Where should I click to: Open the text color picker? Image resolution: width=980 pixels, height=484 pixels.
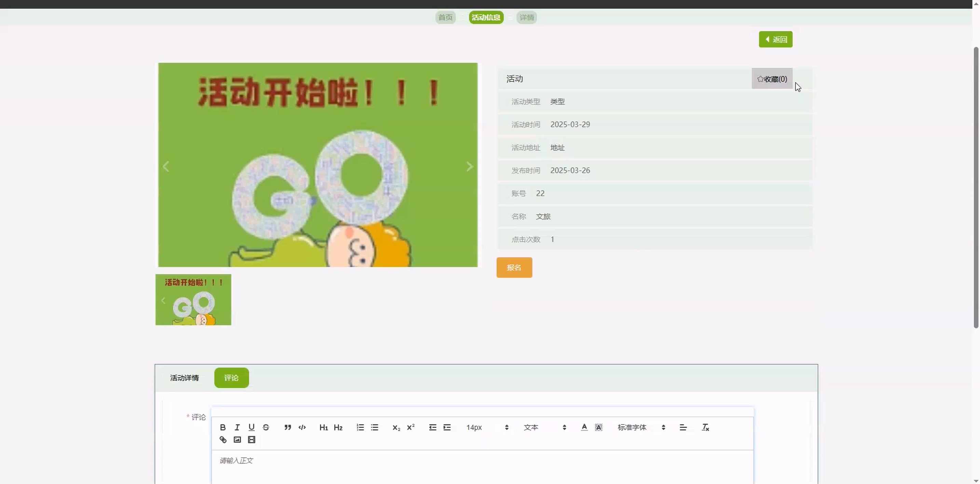coord(584,427)
